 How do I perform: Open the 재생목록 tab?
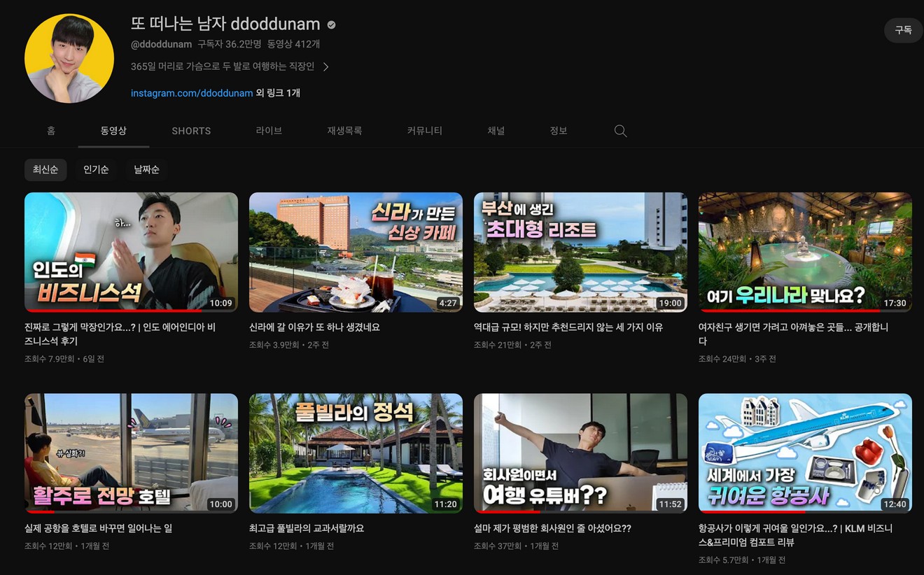(x=344, y=131)
